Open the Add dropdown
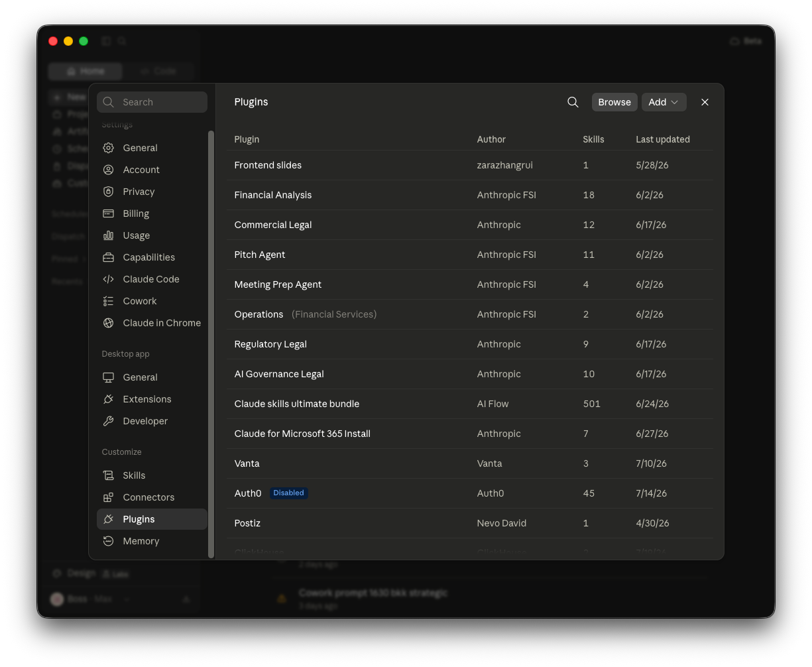 click(x=664, y=102)
